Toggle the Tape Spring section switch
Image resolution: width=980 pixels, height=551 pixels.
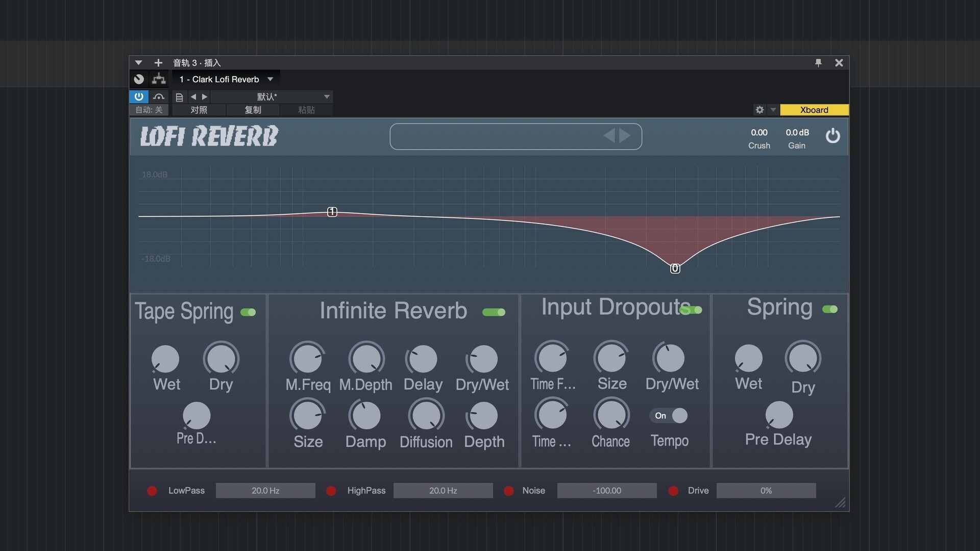[x=248, y=312]
